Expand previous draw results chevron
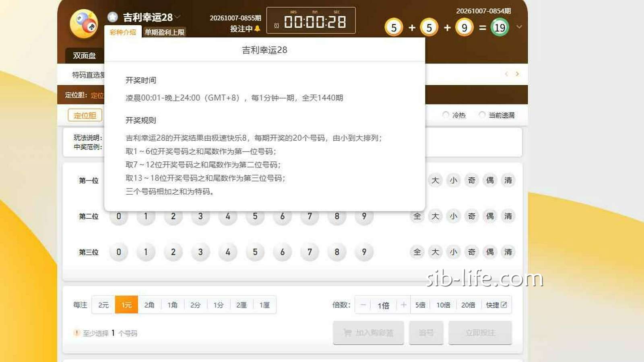The image size is (644, 362). tap(519, 27)
